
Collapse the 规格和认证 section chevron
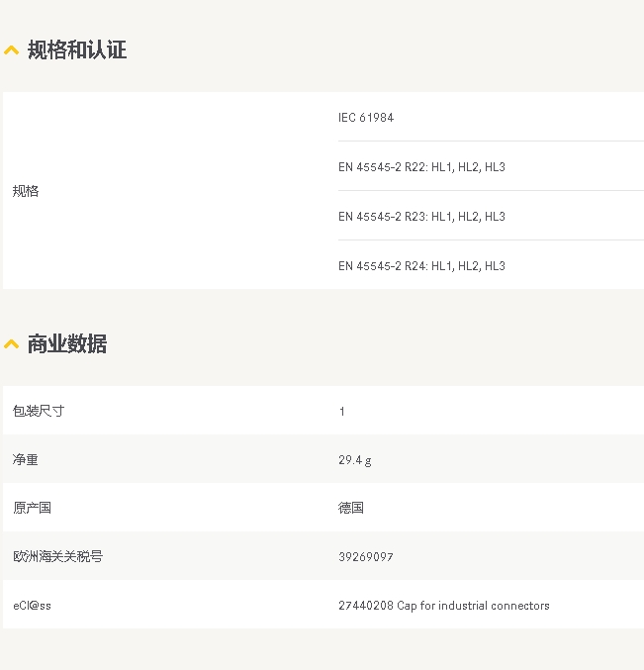coord(12,50)
